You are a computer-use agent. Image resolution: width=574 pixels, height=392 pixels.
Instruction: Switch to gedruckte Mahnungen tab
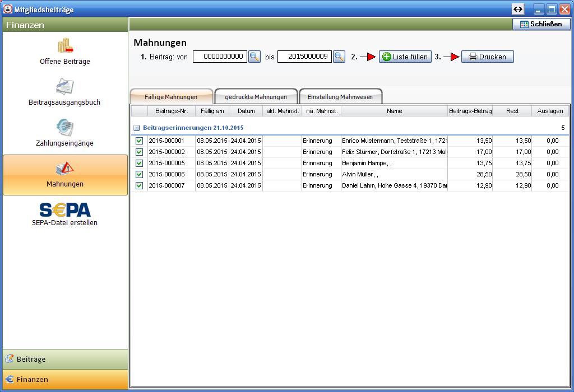pyautogui.click(x=256, y=97)
